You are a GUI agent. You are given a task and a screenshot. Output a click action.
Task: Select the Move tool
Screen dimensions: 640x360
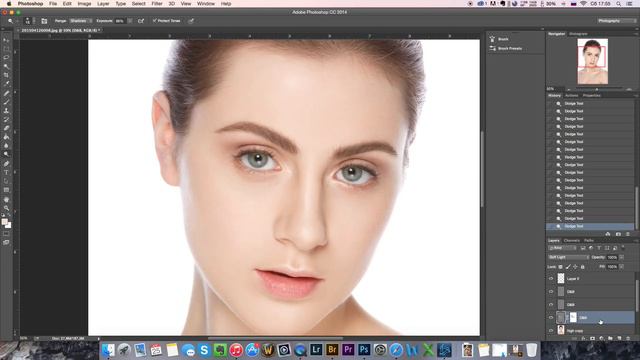point(6,40)
